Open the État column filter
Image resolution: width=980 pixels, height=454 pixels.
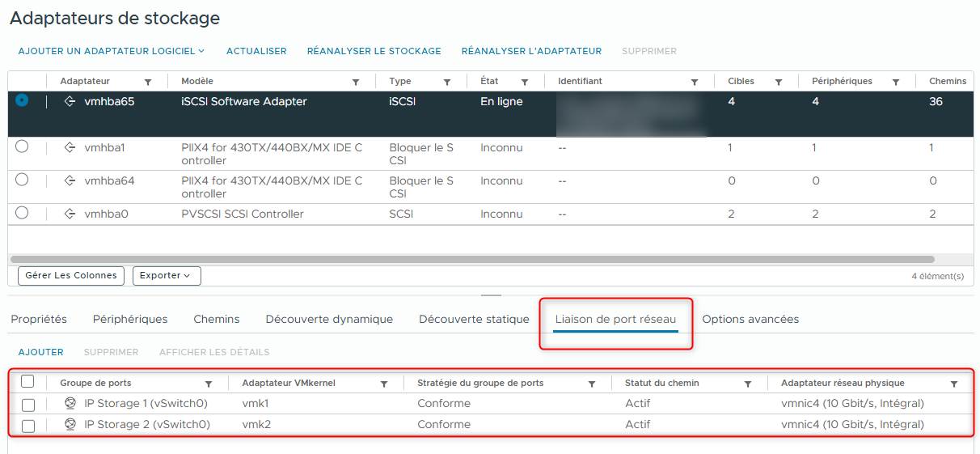(x=525, y=82)
